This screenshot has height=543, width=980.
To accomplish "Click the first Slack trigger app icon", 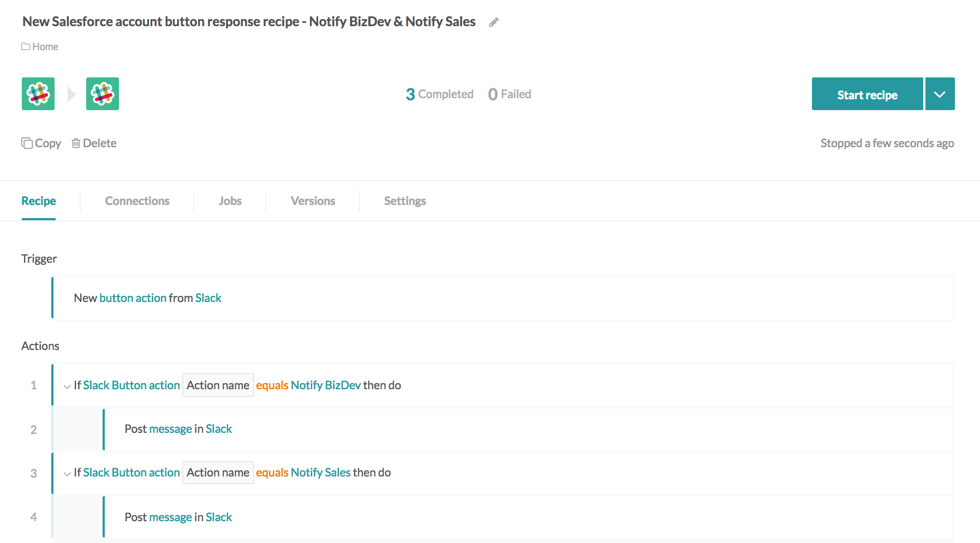I will (38, 94).
